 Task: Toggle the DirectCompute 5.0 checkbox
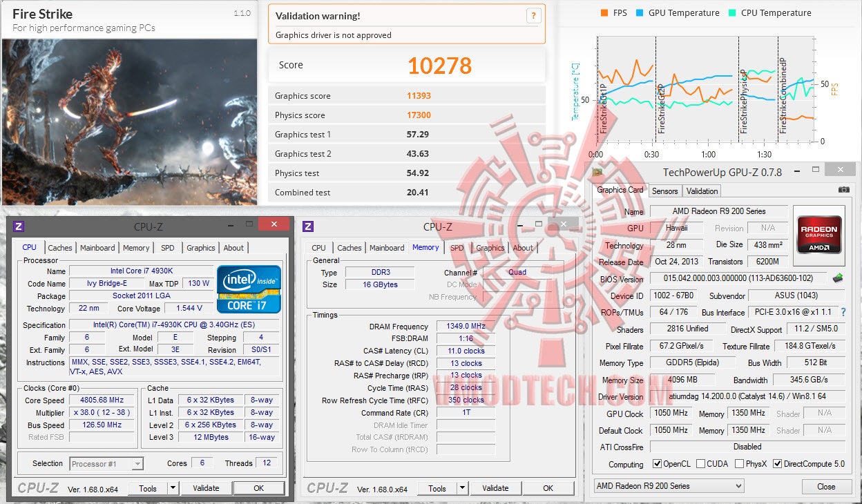click(777, 464)
